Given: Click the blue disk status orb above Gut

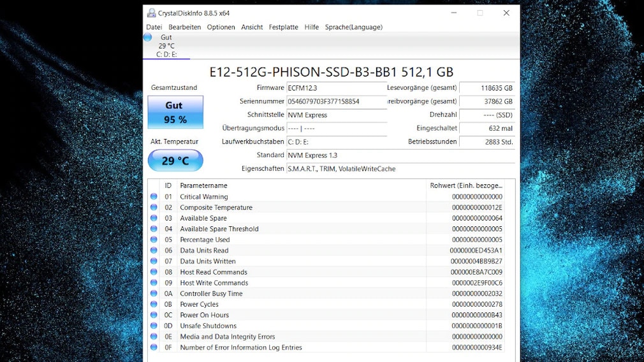Looking at the screenshot, I should pyautogui.click(x=148, y=38).
